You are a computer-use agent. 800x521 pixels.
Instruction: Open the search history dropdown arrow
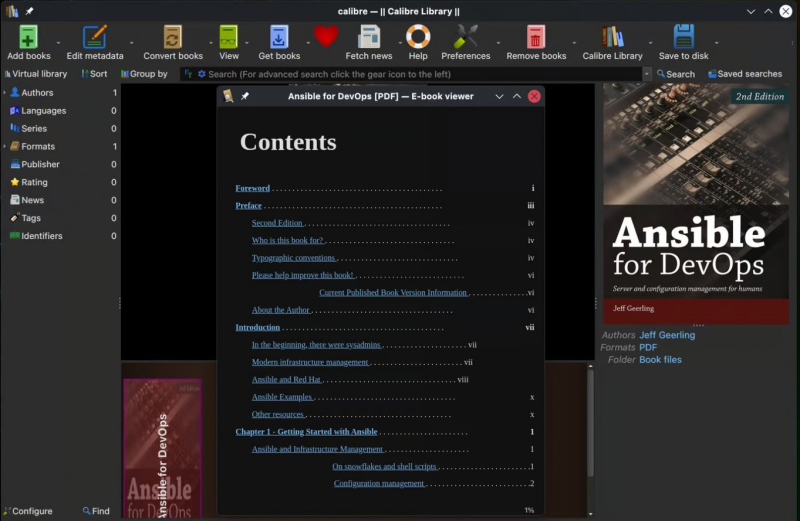pos(646,74)
